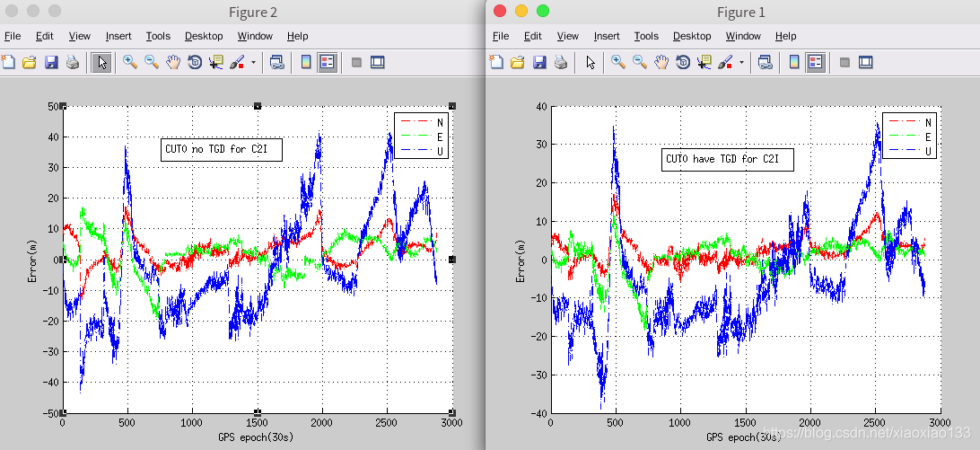
Task: Open File menu in Figure 1
Action: [501, 36]
